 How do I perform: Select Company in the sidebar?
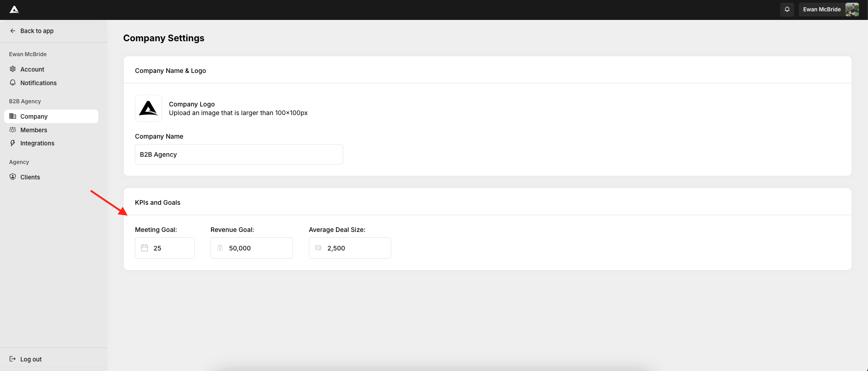[34, 116]
